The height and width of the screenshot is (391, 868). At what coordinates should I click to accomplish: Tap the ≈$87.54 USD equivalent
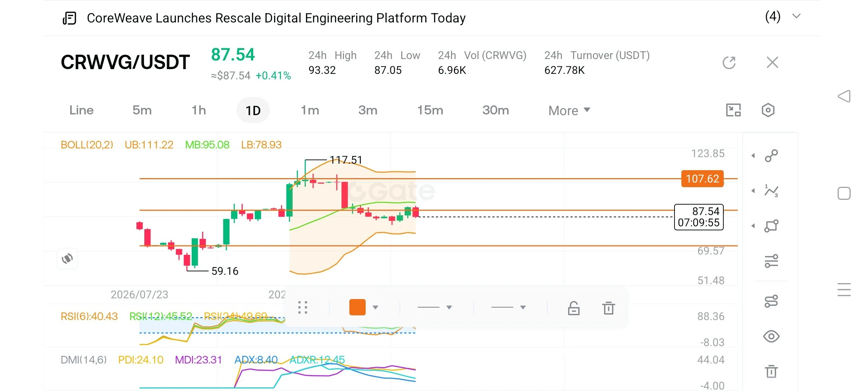[230, 76]
